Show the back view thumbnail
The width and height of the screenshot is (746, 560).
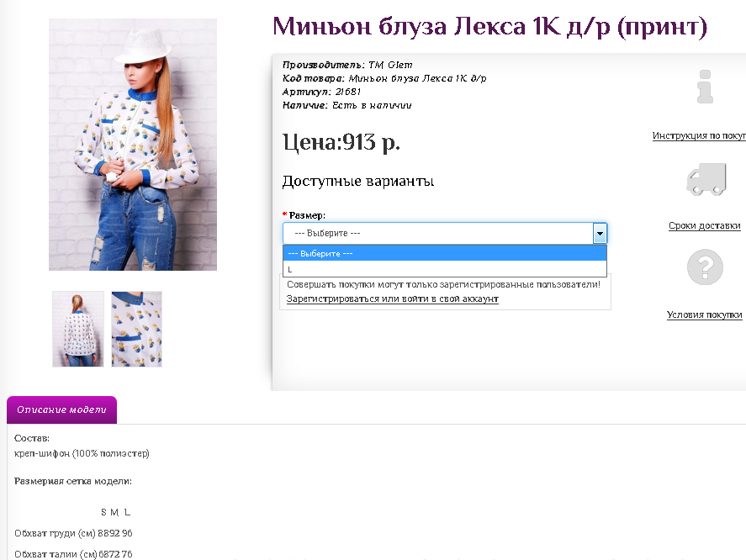click(x=78, y=330)
